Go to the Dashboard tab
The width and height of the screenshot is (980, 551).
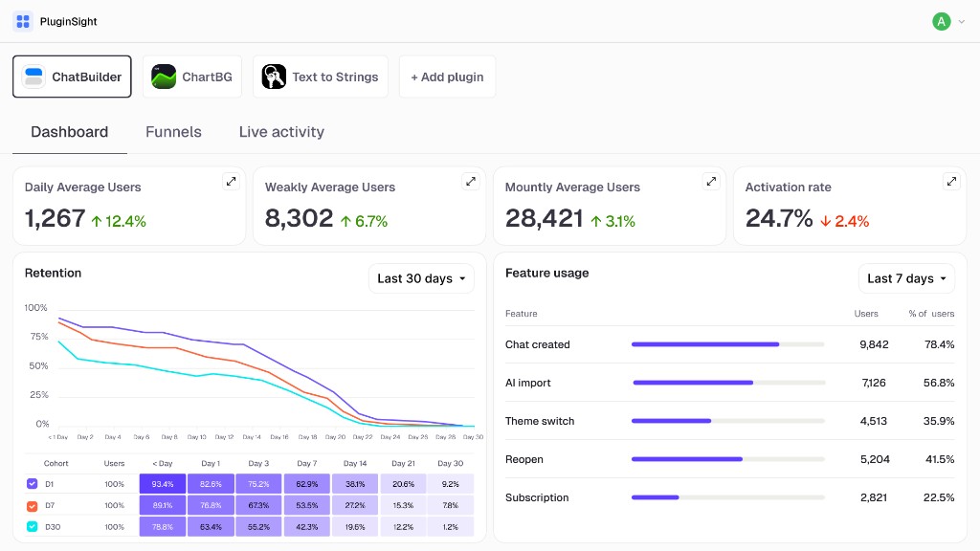pyautogui.click(x=69, y=132)
